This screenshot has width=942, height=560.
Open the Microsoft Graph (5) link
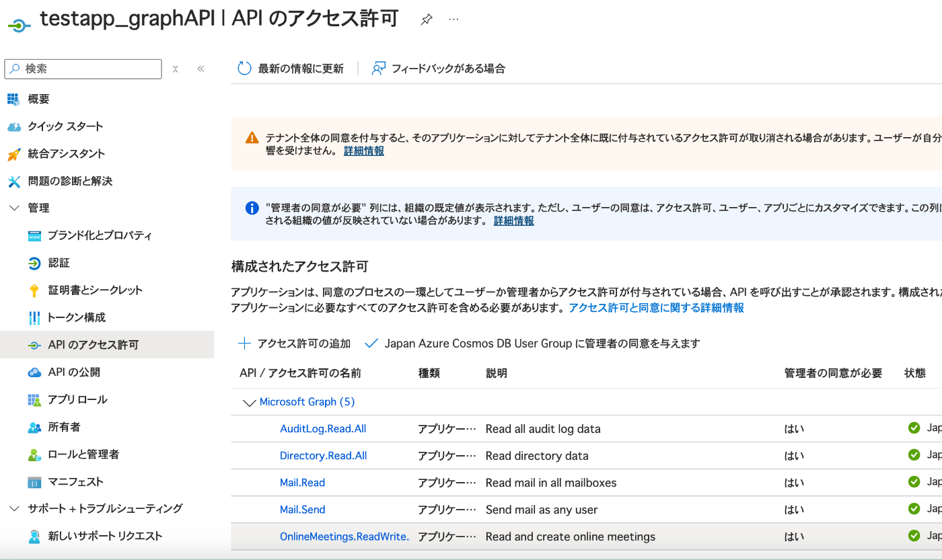coord(307,402)
